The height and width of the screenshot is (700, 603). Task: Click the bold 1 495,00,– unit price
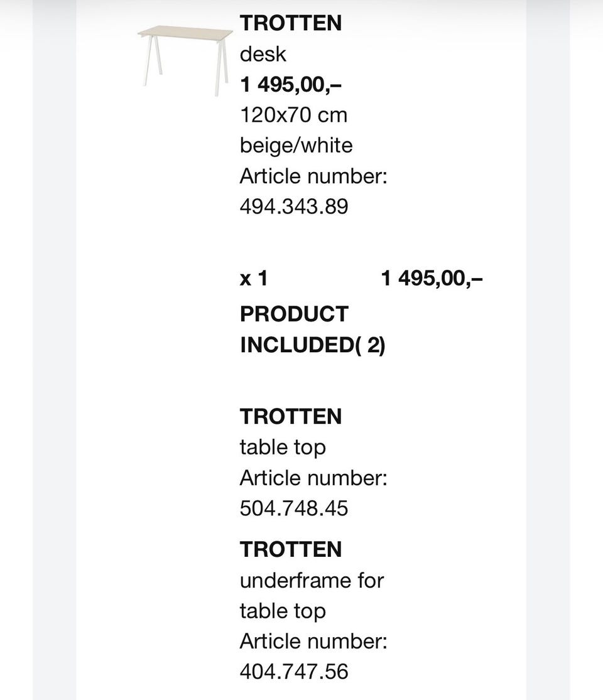pos(291,84)
